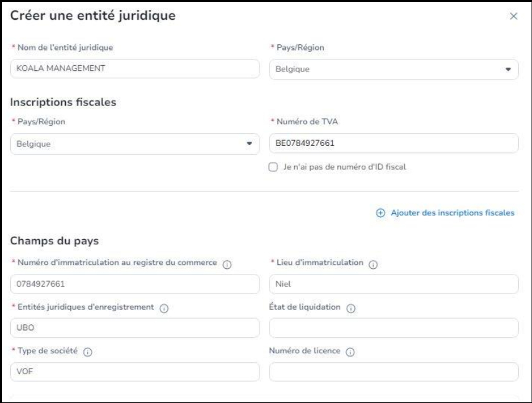This screenshot has height=403, width=532.
Task: Open the legal entity creation dialog title
Action: coord(93,16)
